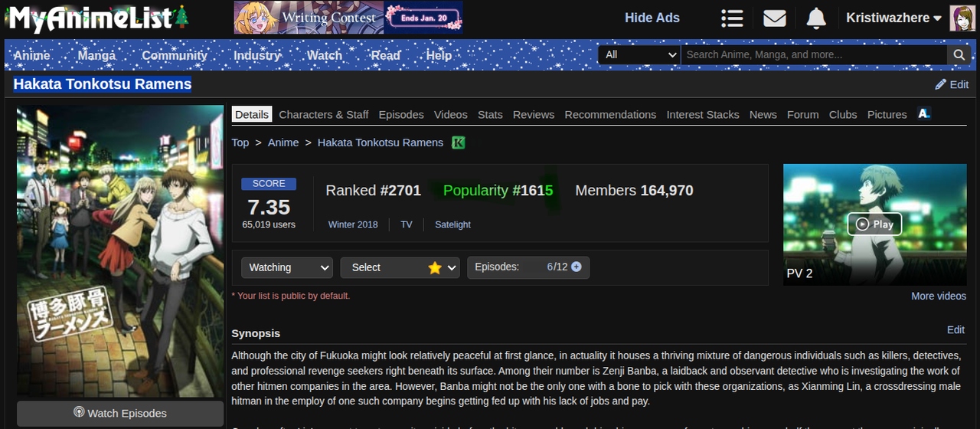
Task: Switch to the Forum tab
Action: coord(803,114)
